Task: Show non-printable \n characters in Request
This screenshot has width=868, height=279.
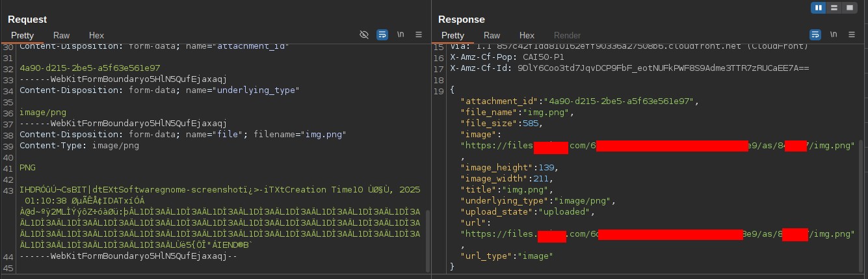Action: pos(401,34)
